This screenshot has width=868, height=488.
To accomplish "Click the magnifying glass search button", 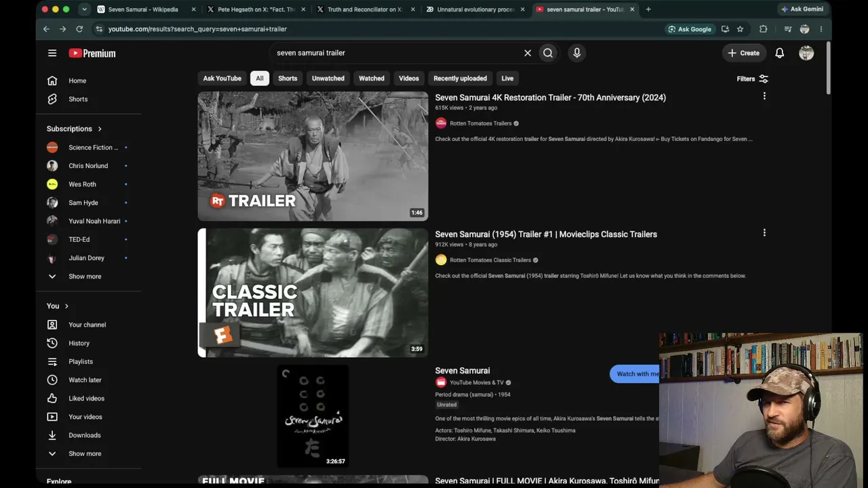I will tap(548, 53).
